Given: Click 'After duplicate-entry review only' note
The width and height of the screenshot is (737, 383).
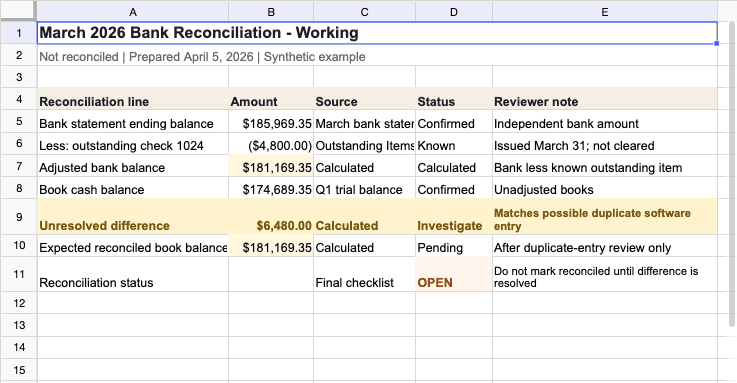Looking at the screenshot, I should (605, 246).
